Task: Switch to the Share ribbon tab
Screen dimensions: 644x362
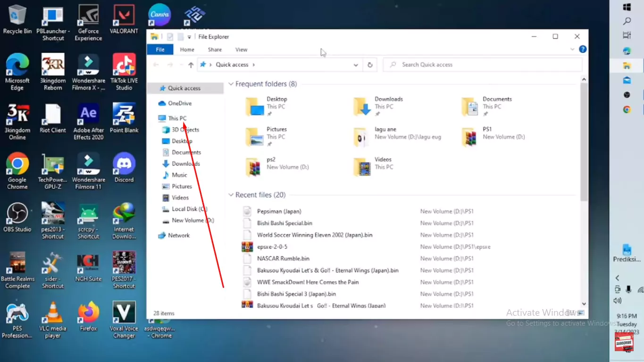Action: pyautogui.click(x=215, y=50)
